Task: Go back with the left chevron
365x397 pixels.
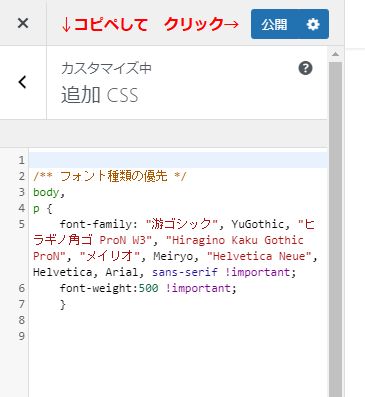Action: tap(22, 82)
